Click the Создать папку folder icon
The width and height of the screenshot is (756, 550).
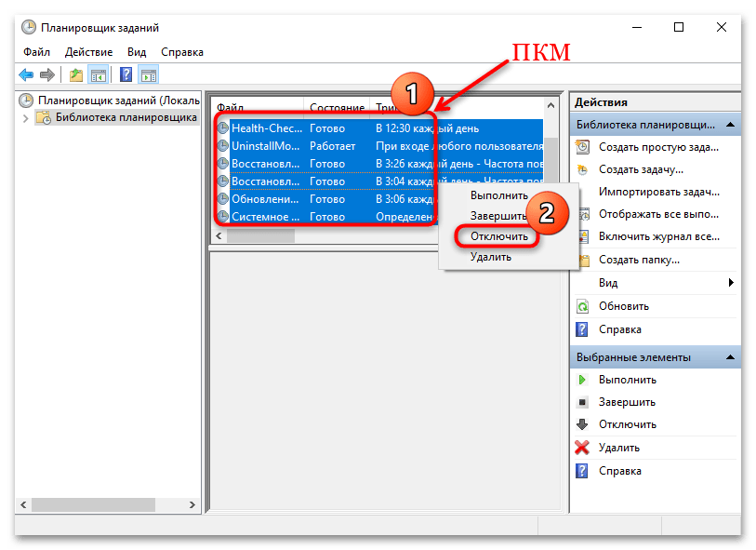pos(582,261)
